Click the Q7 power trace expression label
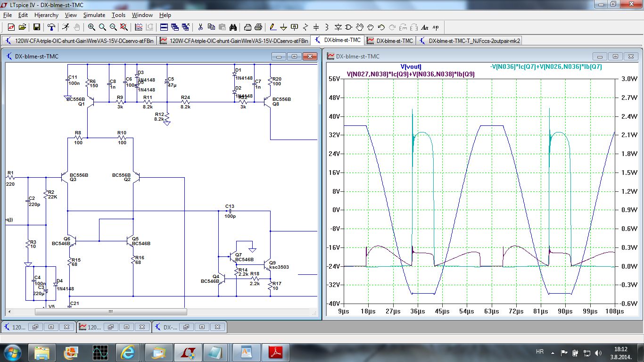Viewport: 644px width, 362px height. pos(546,66)
